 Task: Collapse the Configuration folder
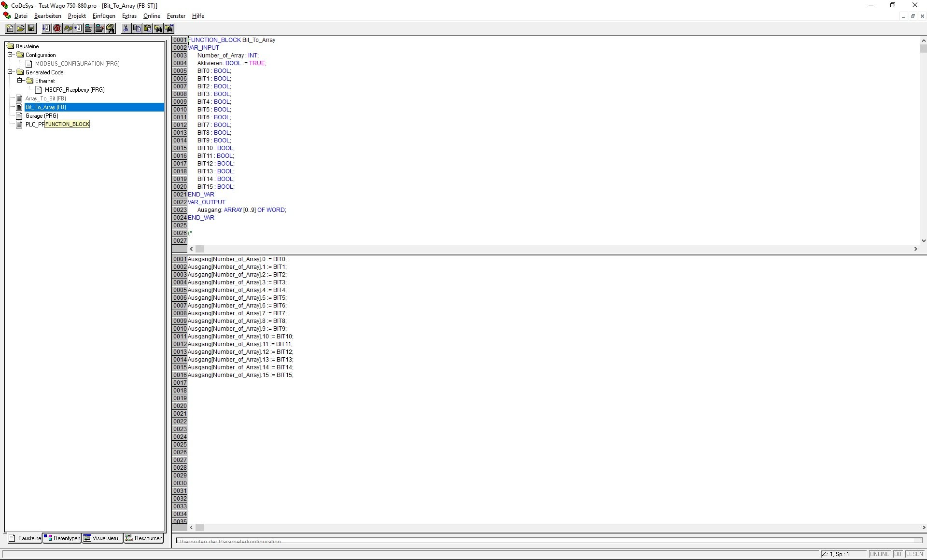coord(10,55)
